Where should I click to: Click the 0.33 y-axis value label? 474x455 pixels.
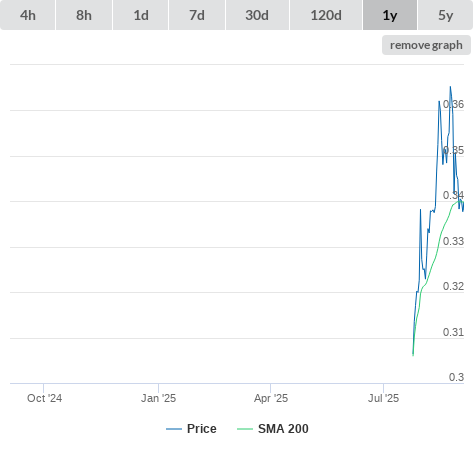click(x=453, y=241)
